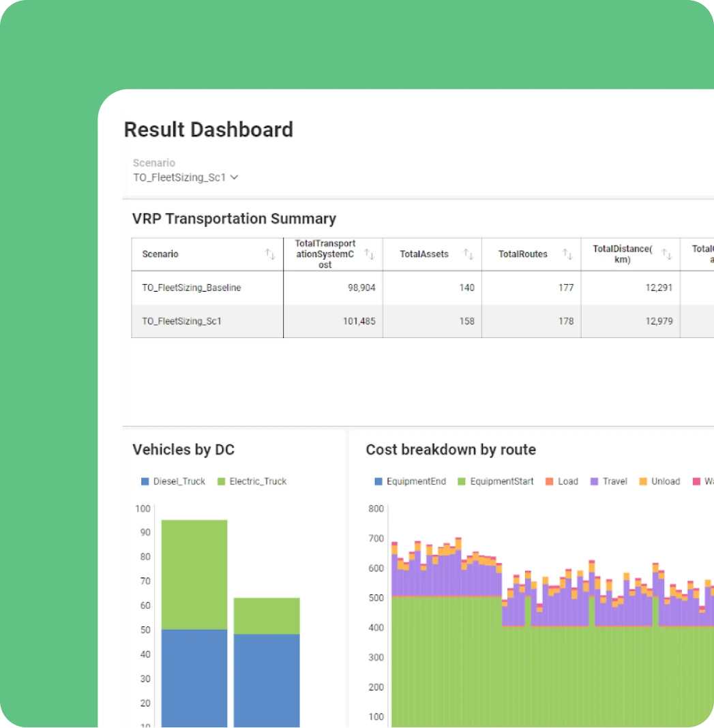Sort by TotalRoutes arrows icon
The width and height of the screenshot is (714, 728).
click(567, 254)
